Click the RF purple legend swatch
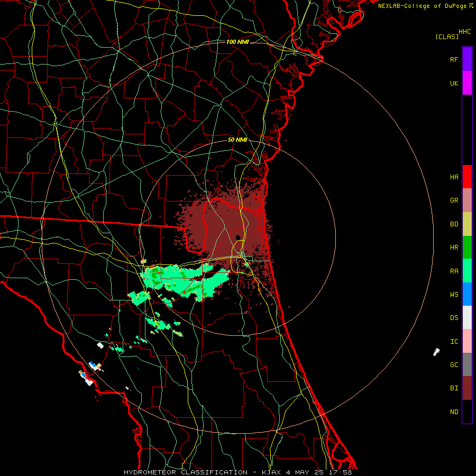This screenshot has height=476, width=476. (467, 59)
